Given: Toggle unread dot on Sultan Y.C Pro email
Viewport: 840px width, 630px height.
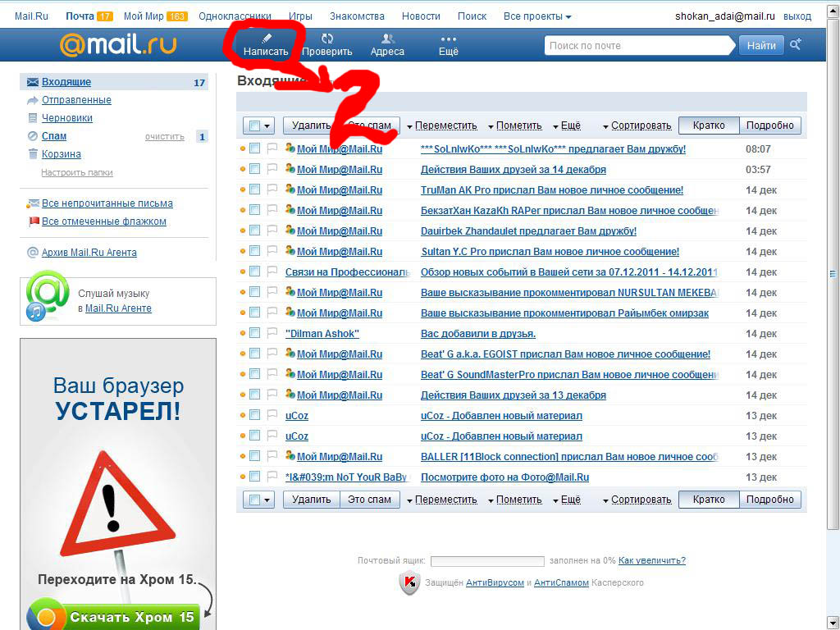Looking at the screenshot, I should click(x=243, y=251).
